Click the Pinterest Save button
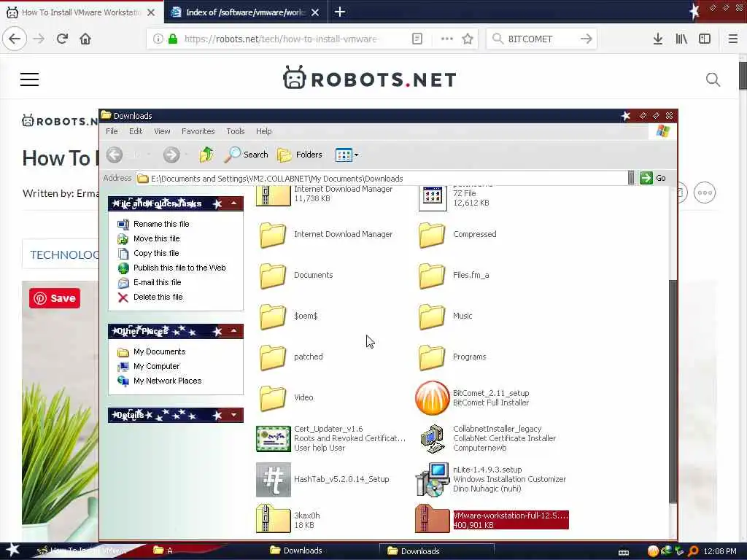This screenshot has width=747, height=560. click(55, 298)
